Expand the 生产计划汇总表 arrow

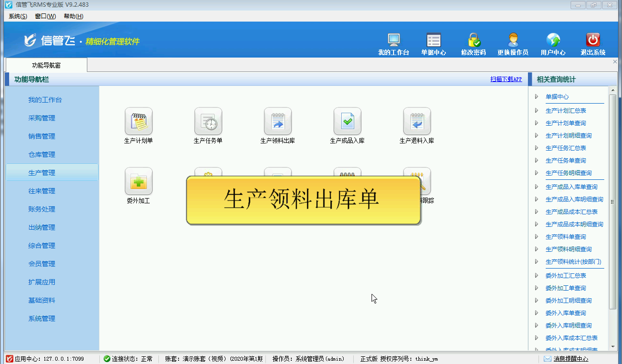(537, 110)
